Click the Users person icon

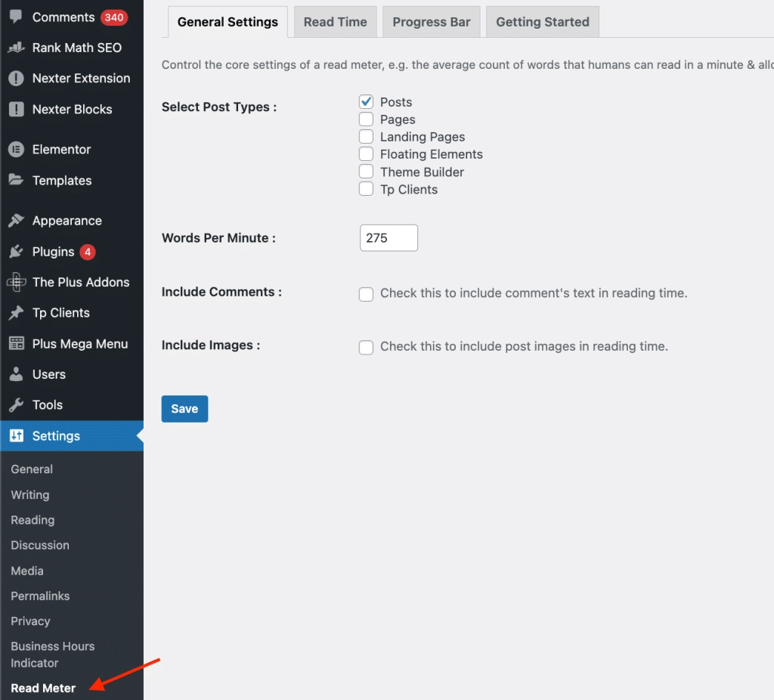click(x=16, y=374)
